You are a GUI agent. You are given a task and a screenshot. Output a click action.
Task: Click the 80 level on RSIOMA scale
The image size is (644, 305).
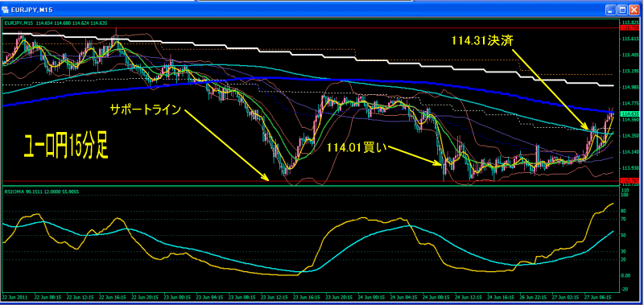point(624,211)
